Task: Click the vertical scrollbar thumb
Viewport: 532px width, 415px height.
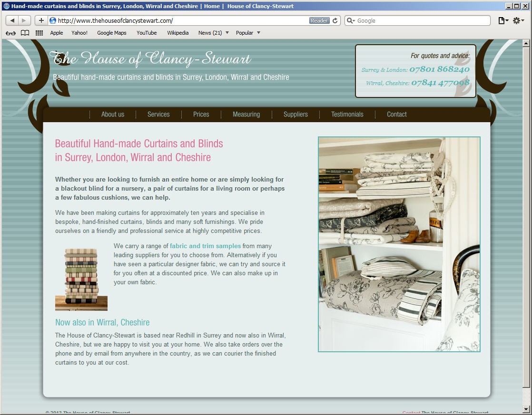Action: [x=526, y=217]
